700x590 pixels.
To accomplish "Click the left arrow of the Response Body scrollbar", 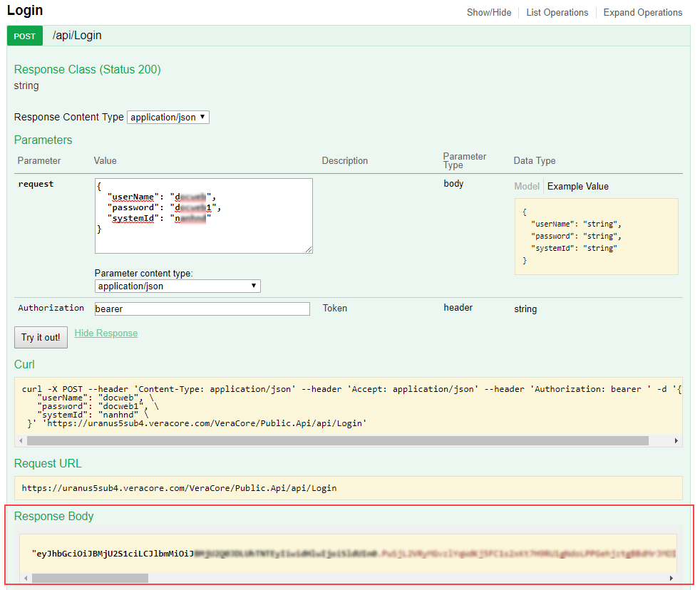I will 26,579.
